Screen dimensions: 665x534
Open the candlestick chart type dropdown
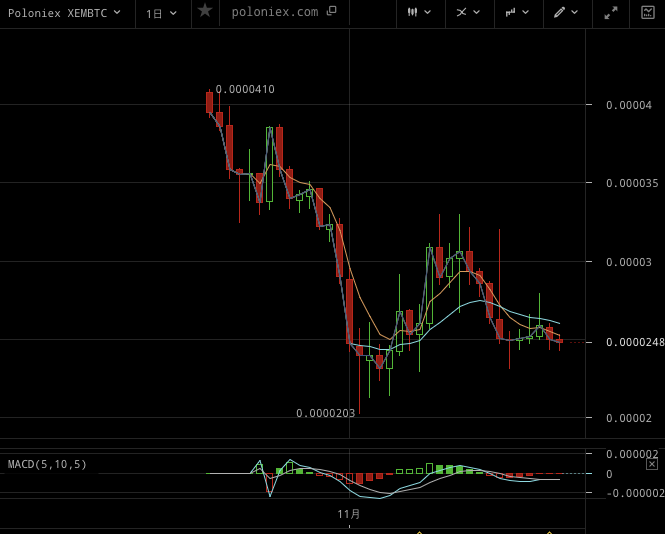pos(419,12)
